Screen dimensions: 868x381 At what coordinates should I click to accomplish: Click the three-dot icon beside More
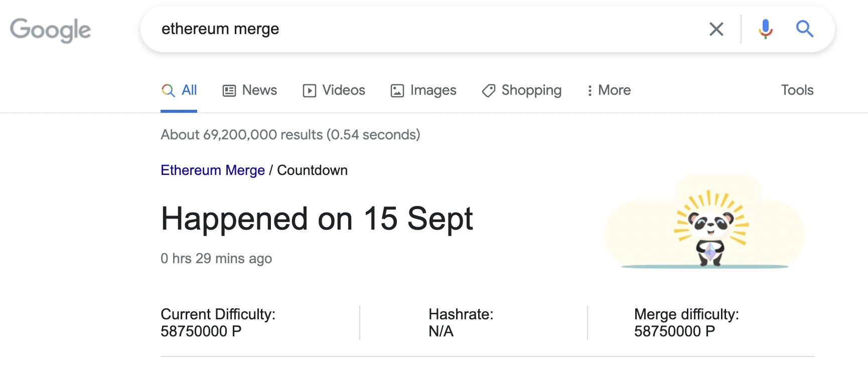pos(590,91)
